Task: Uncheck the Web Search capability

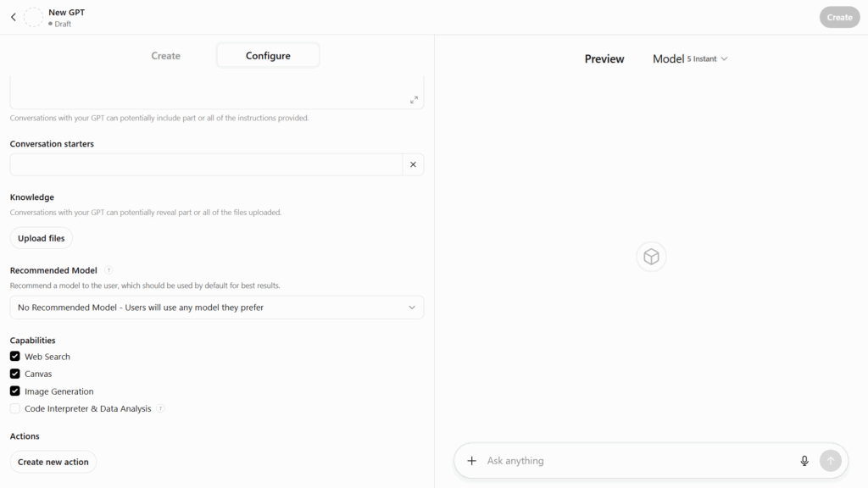Action: [x=15, y=357]
